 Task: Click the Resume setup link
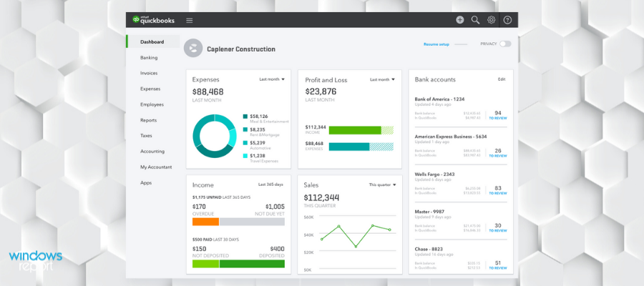[x=436, y=44]
